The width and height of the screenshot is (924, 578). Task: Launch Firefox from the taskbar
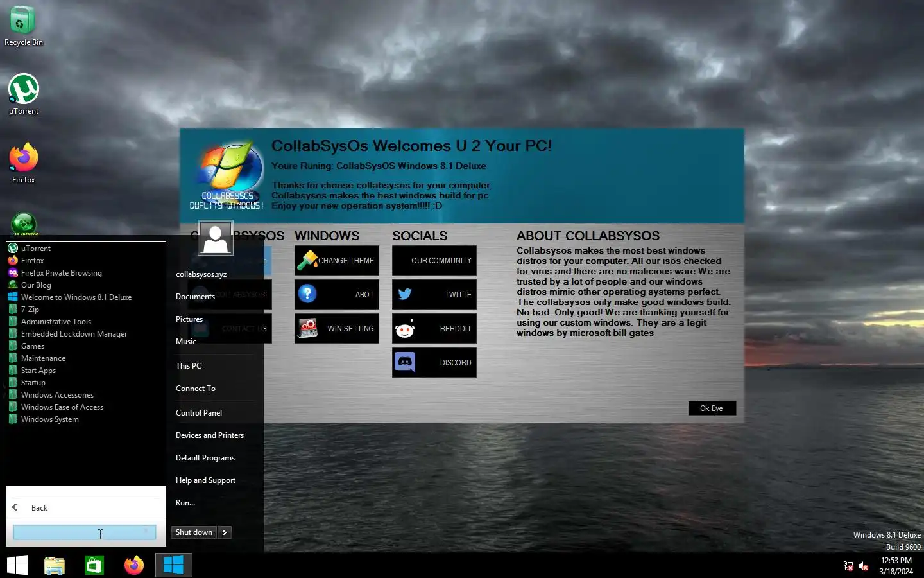click(x=134, y=565)
